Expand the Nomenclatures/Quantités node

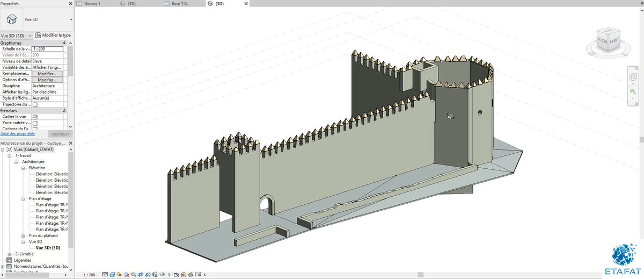point(3,266)
